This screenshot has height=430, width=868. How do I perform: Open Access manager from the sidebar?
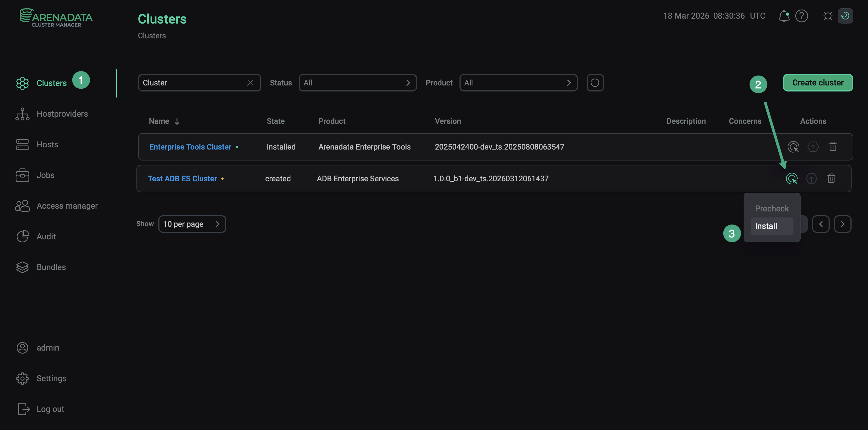pyautogui.click(x=67, y=205)
